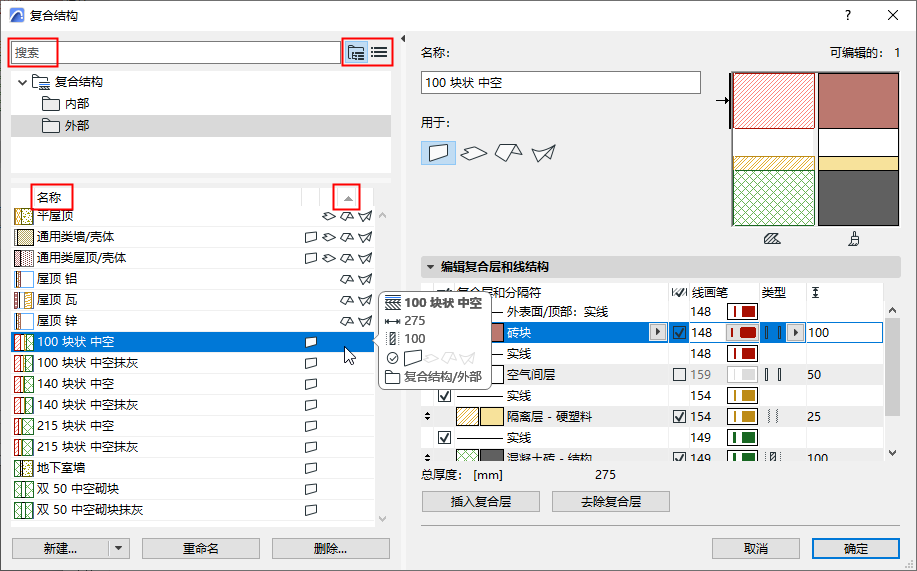Select 215 块状 中空抹灰 in the list
The height and width of the screenshot is (571, 917).
193,447
